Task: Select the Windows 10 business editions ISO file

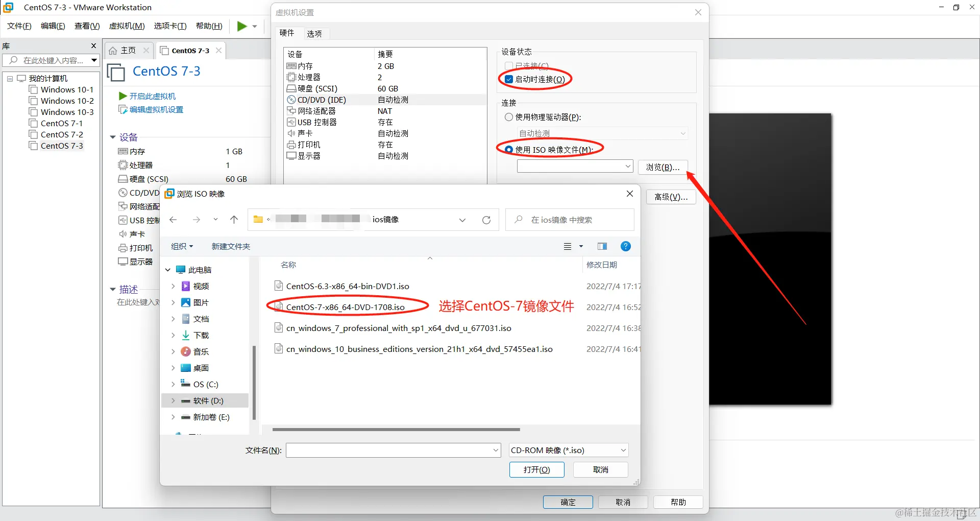Action: tap(419, 349)
